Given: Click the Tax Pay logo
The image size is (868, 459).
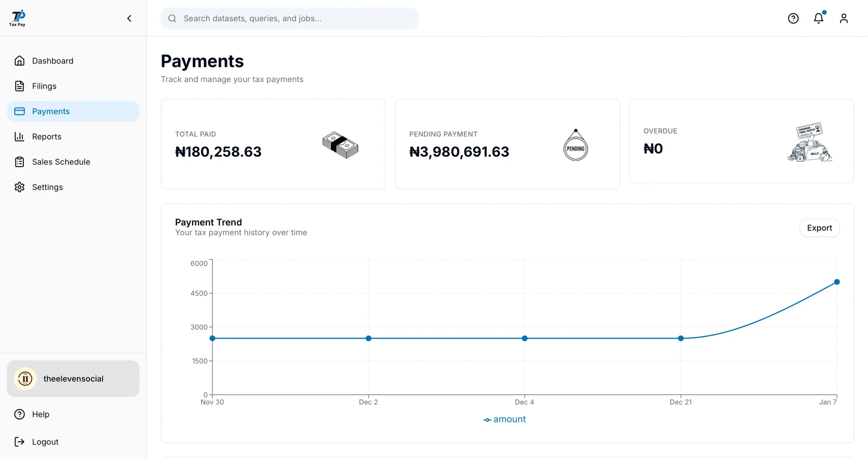Looking at the screenshot, I should (x=17, y=18).
